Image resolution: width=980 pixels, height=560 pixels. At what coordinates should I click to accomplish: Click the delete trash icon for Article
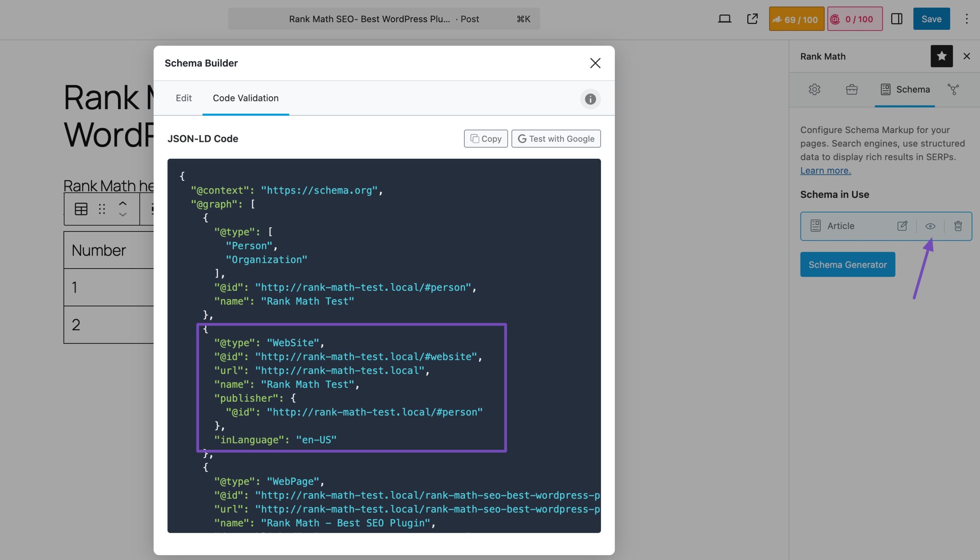click(958, 226)
